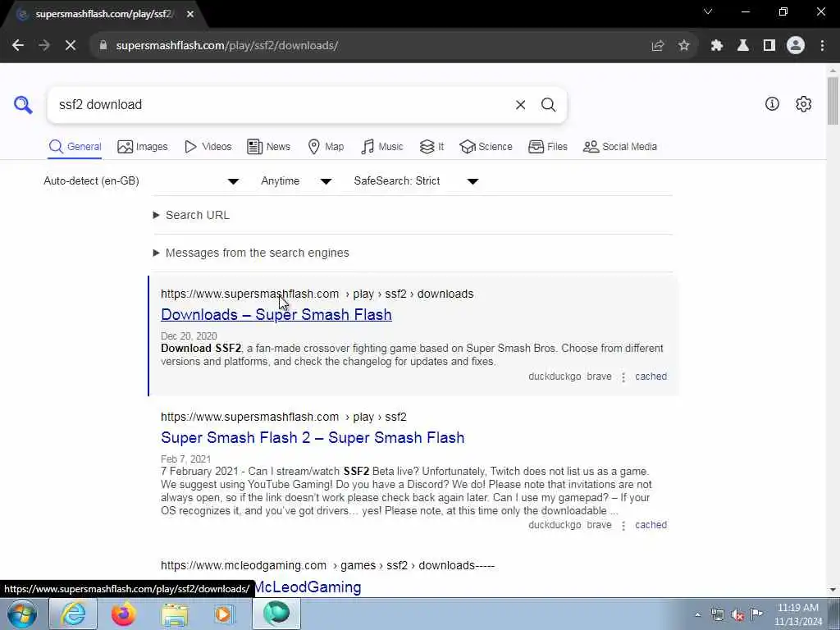
Task: Toggle the browser side panel icon
Action: coord(769,46)
